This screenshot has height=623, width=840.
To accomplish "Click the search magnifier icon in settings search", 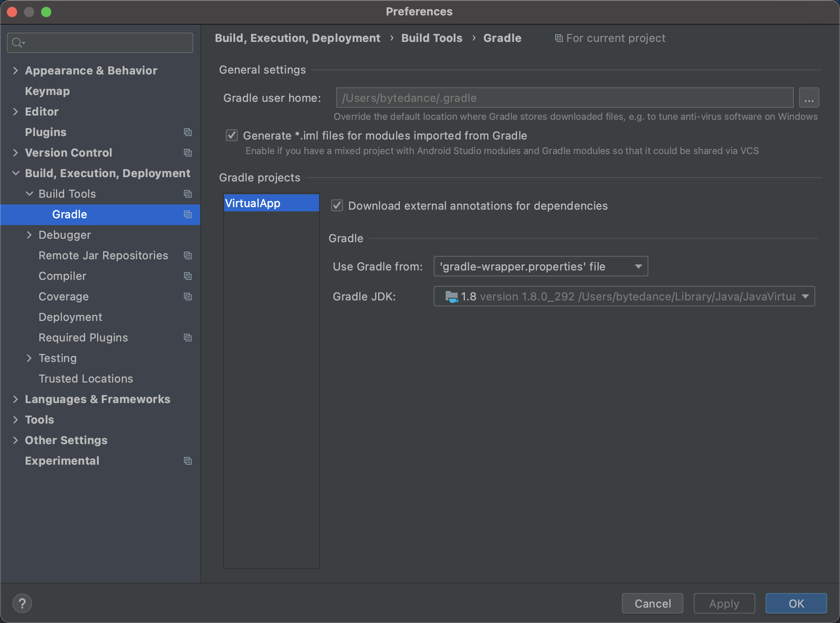I will click(x=18, y=43).
